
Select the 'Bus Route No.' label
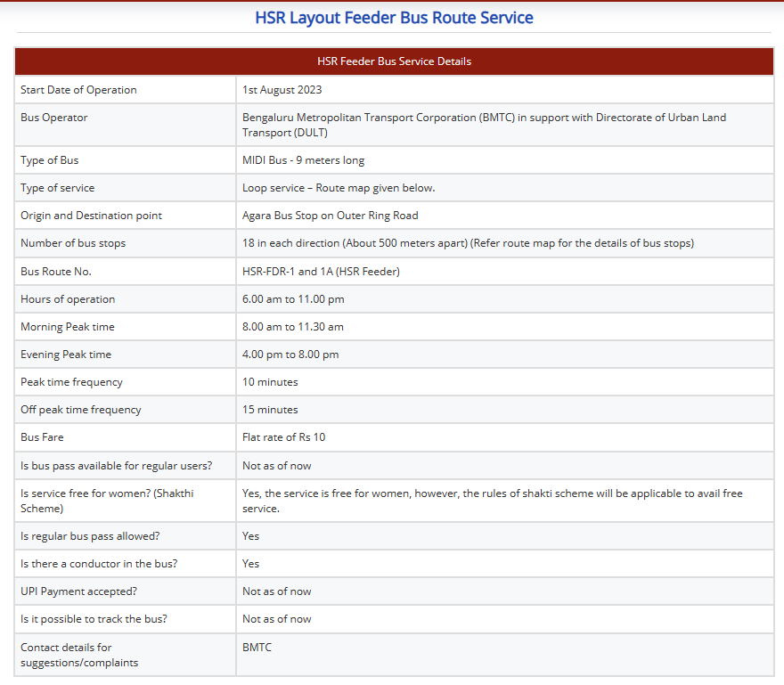(x=56, y=272)
